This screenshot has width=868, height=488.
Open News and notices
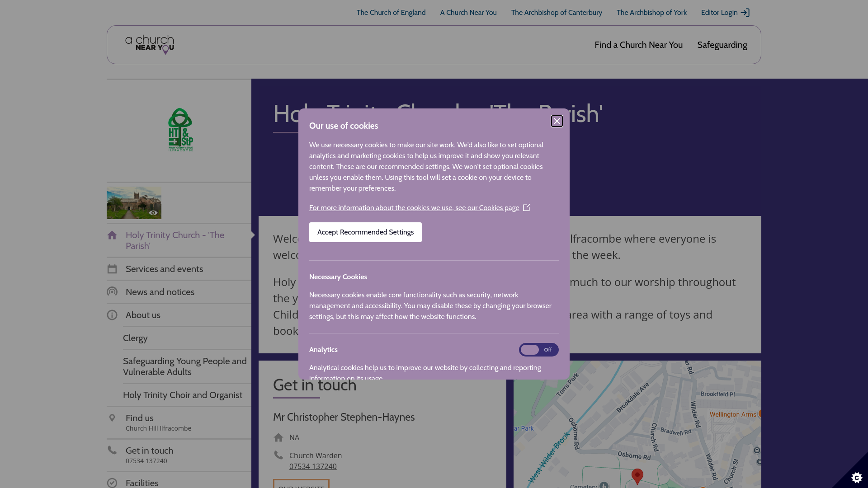(160, 292)
